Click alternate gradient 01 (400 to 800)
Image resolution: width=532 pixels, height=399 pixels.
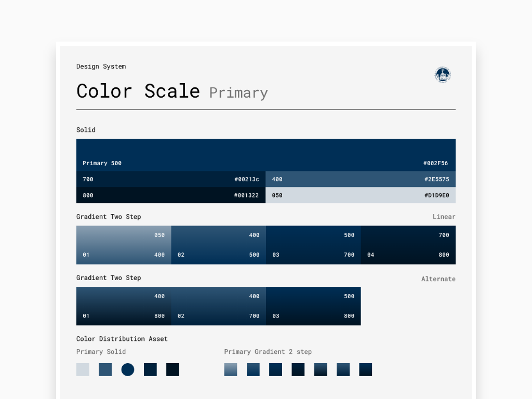tap(124, 306)
